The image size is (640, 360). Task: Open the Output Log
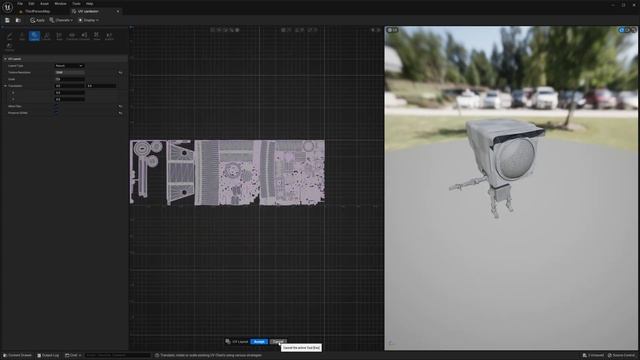pyautogui.click(x=48, y=356)
